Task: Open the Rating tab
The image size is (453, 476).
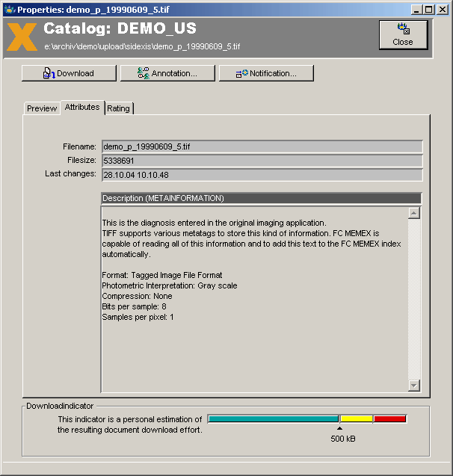Action: 118,108
